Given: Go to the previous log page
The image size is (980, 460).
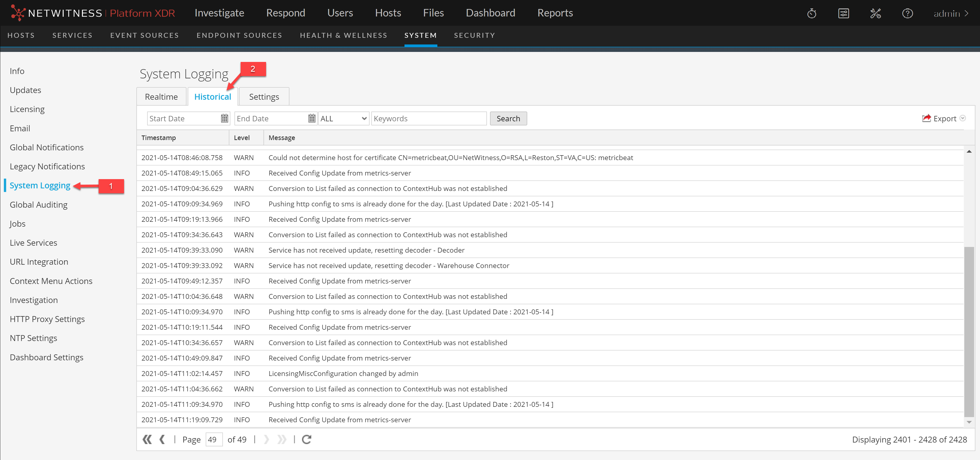Looking at the screenshot, I should click(163, 439).
